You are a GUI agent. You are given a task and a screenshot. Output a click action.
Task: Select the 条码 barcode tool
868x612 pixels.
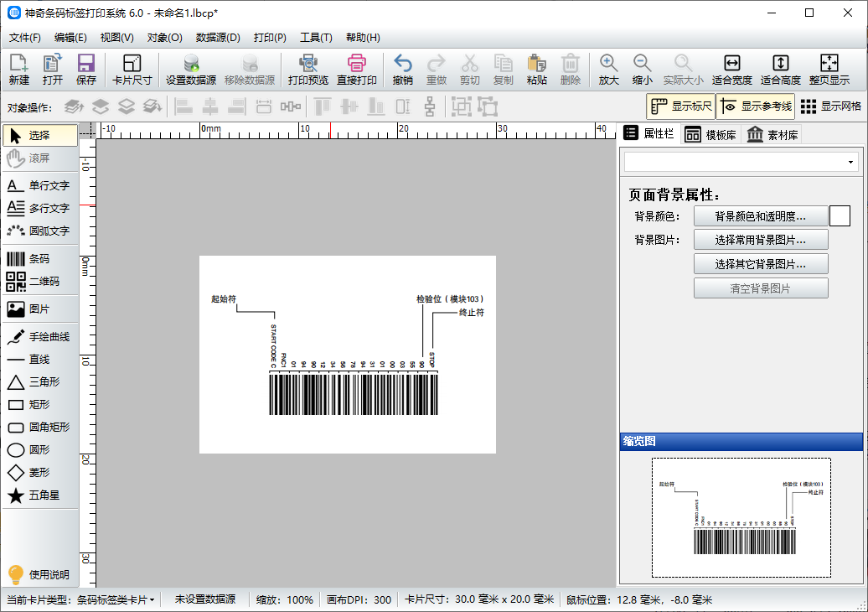[x=40, y=259]
